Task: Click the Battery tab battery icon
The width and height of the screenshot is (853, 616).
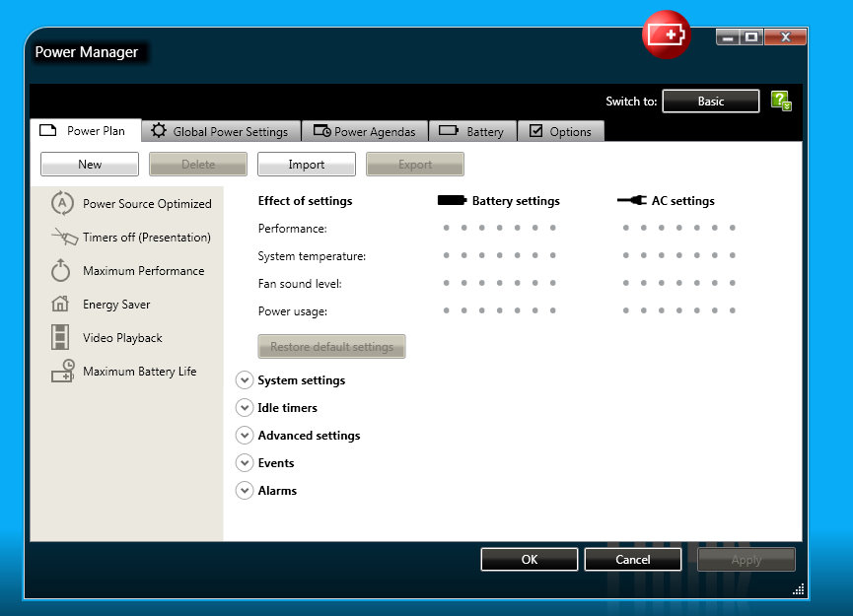Action: (x=449, y=130)
